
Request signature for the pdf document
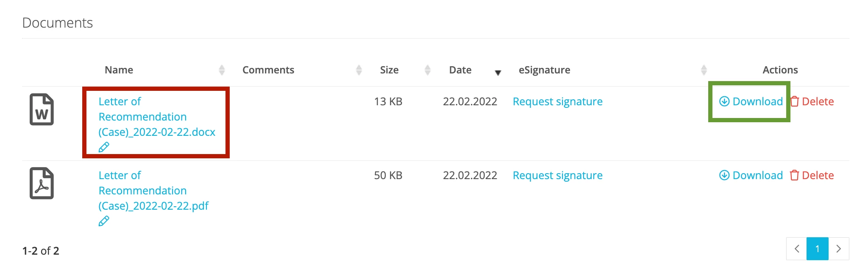tap(557, 175)
